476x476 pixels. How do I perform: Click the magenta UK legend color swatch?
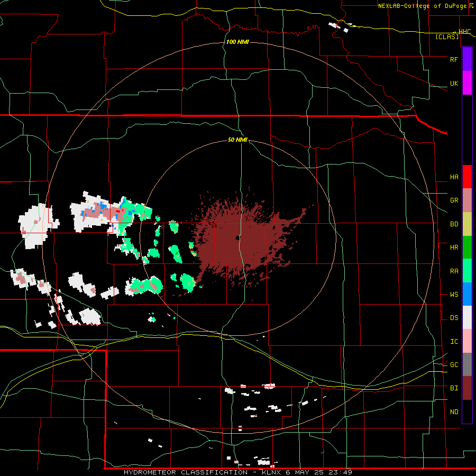click(x=467, y=83)
